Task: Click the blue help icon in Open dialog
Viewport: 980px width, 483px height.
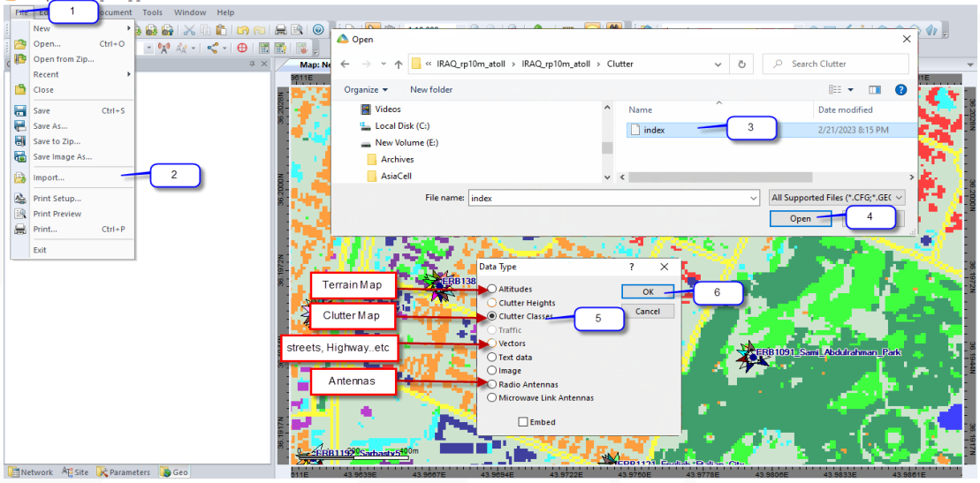Action: tap(900, 89)
